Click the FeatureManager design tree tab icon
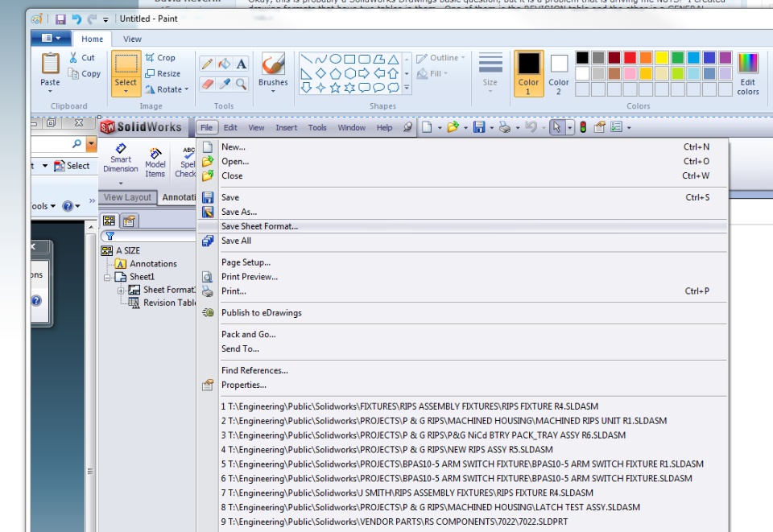The image size is (773, 532). click(109, 221)
